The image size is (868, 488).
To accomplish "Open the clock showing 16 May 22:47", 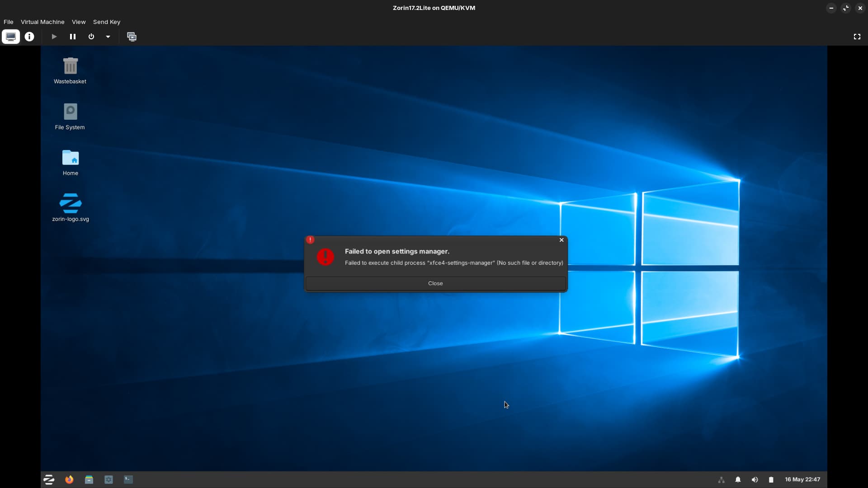I will click(x=802, y=479).
